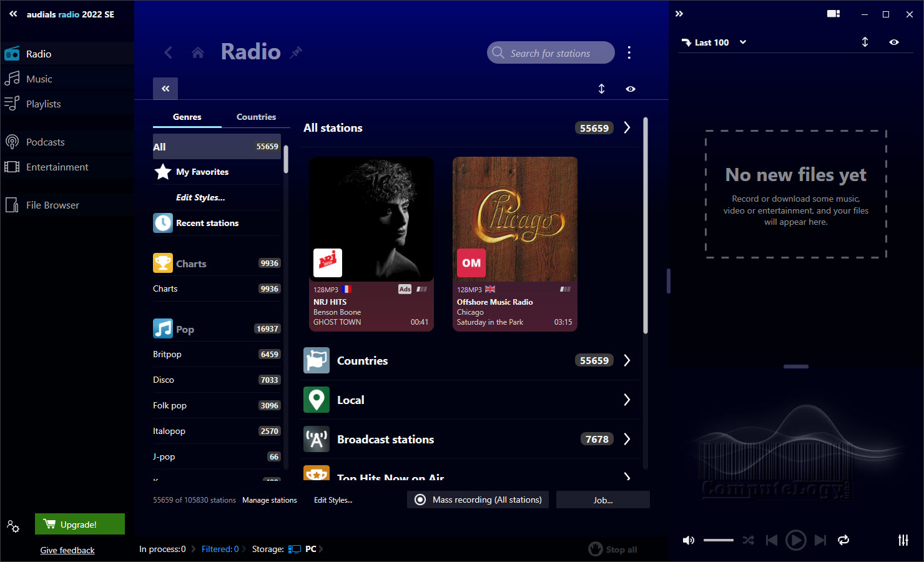Adjust the volume slider

(718, 540)
